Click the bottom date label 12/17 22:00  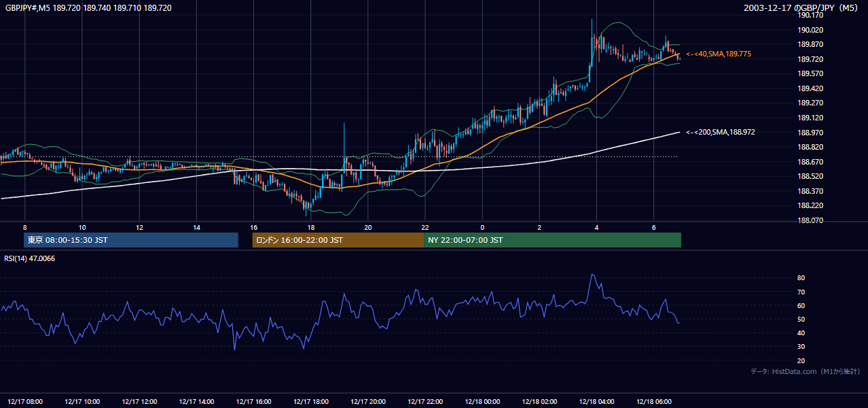coord(425,402)
